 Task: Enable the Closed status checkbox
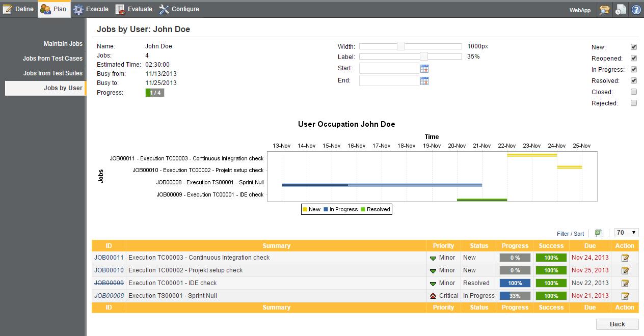[634, 92]
